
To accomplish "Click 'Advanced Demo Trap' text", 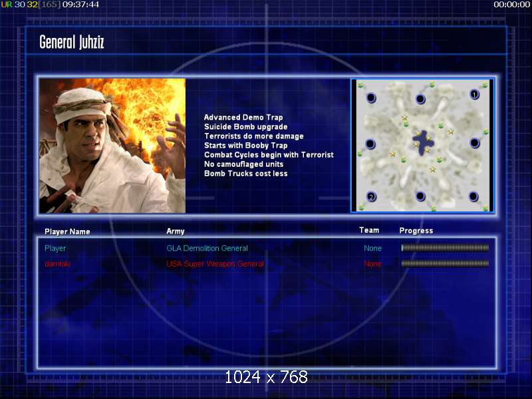I will click(243, 118).
